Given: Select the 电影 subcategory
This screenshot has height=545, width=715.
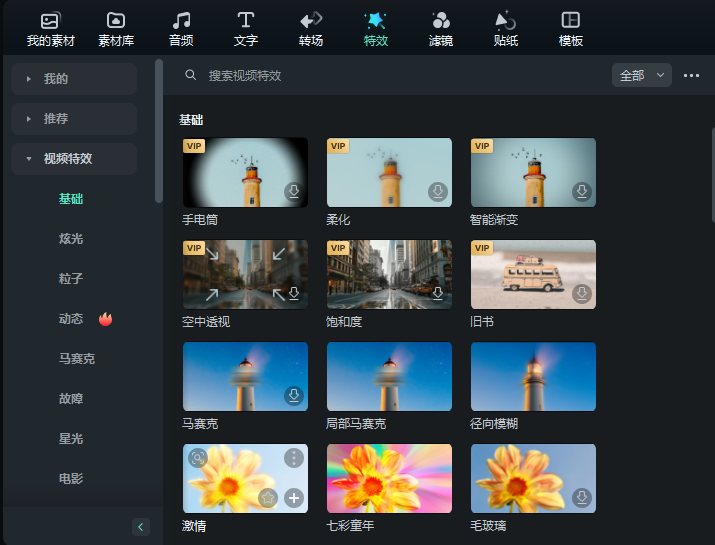Looking at the screenshot, I should pos(71,478).
